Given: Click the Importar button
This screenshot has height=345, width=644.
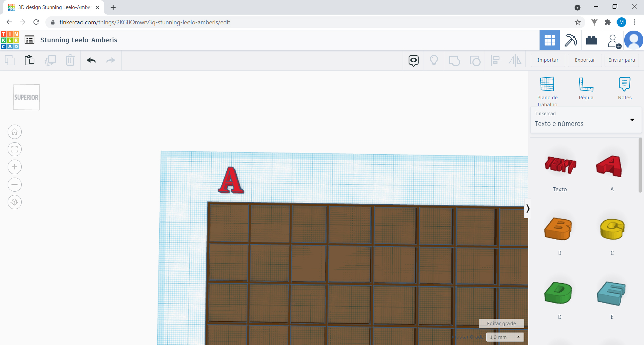Looking at the screenshot, I should click(548, 60).
